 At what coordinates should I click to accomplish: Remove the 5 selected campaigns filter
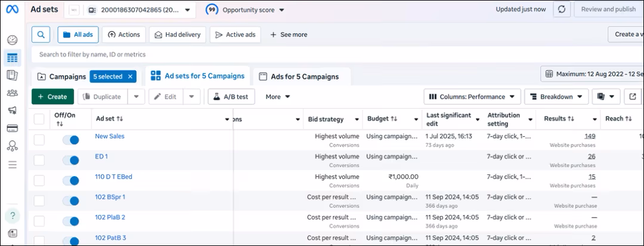click(x=130, y=76)
